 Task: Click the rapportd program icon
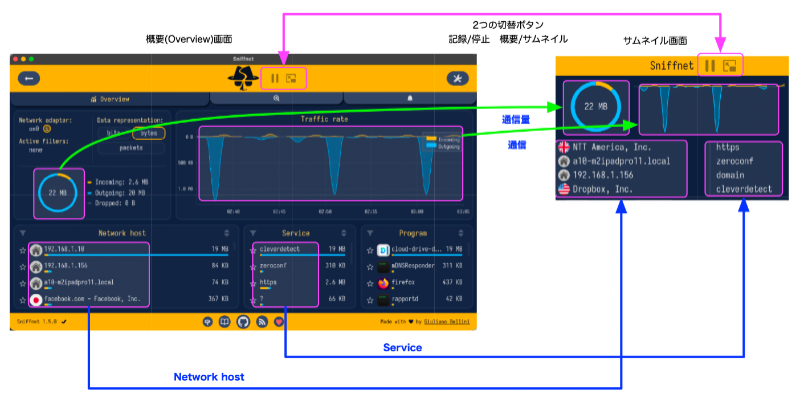coord(383,300)
